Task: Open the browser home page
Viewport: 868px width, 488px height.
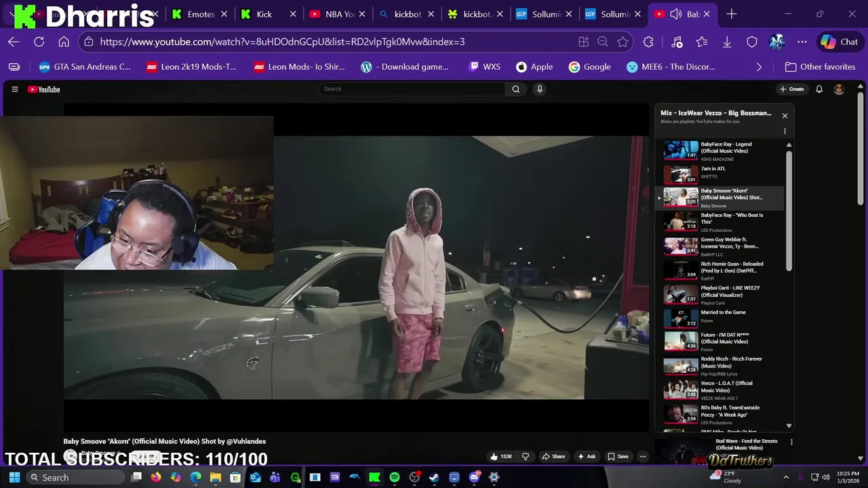Action: [64, 42]
